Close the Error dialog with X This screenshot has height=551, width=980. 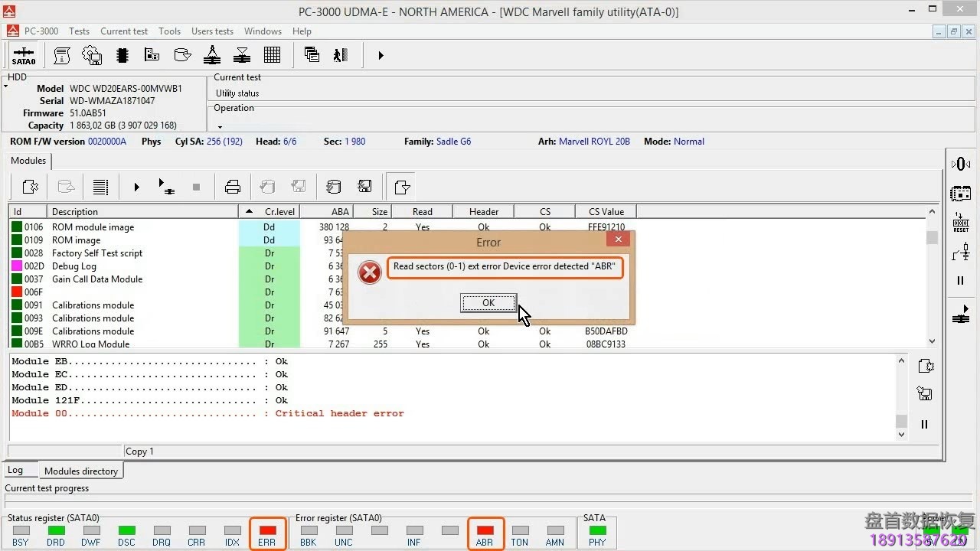pyautogui.click(x=618, y=240)
